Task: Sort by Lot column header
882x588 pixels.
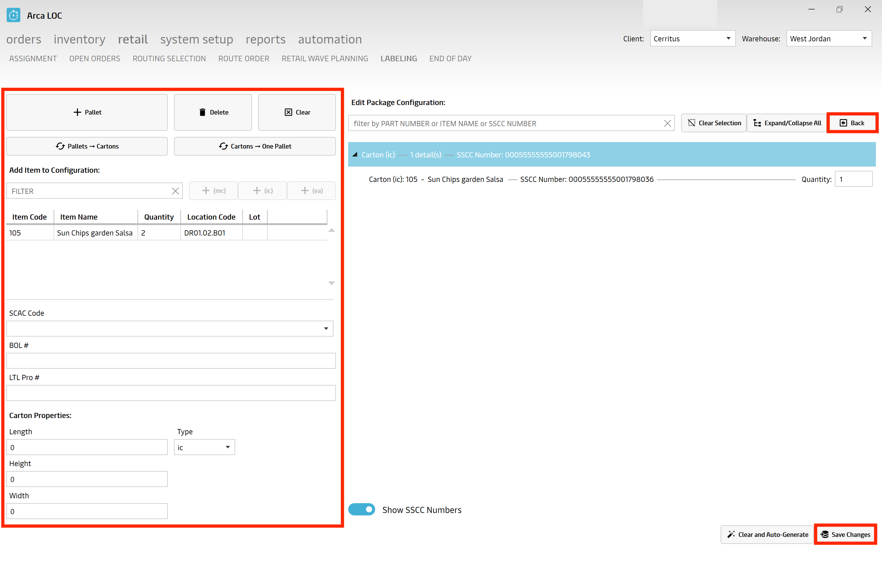Action: click(x=254, y=217)
